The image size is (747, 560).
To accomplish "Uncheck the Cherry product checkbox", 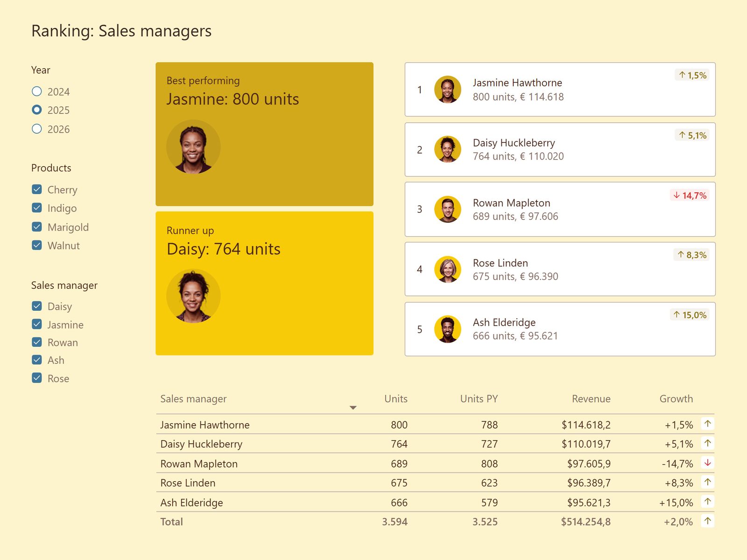I will tap(37, 189).
